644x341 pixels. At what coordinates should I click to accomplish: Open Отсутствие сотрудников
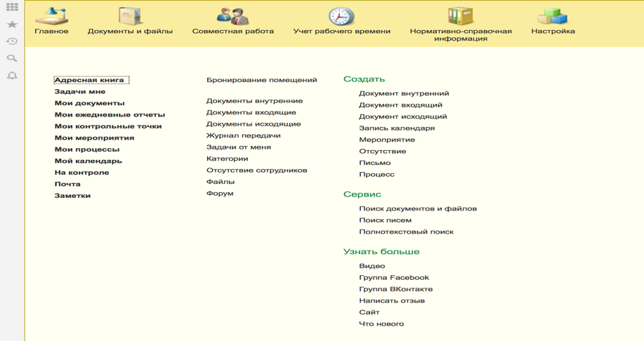click(x=257, y=170)
